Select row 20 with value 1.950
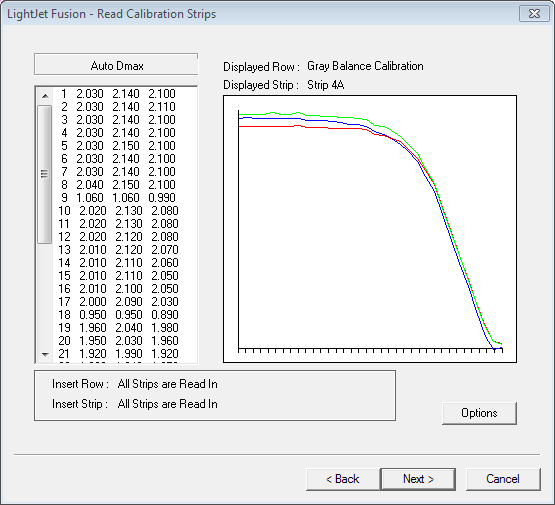 point(118,341)
